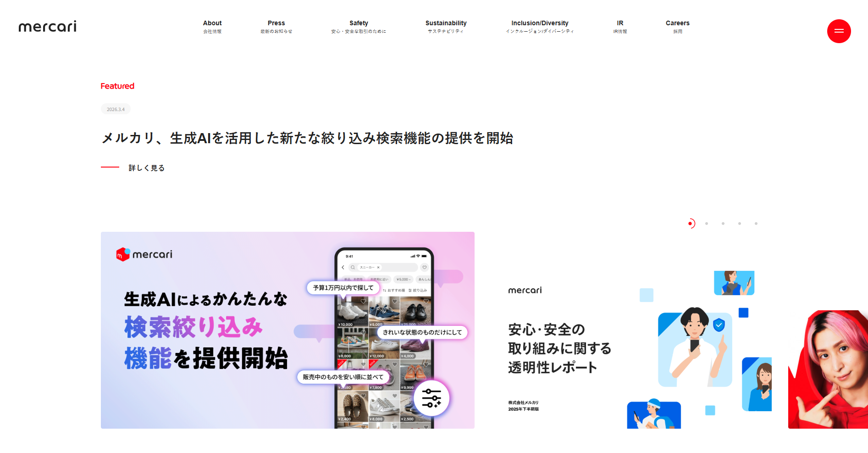Jump to the second carousel slide dot
The width and height of the screenshot is (868, 453).
tap(707, 224)
